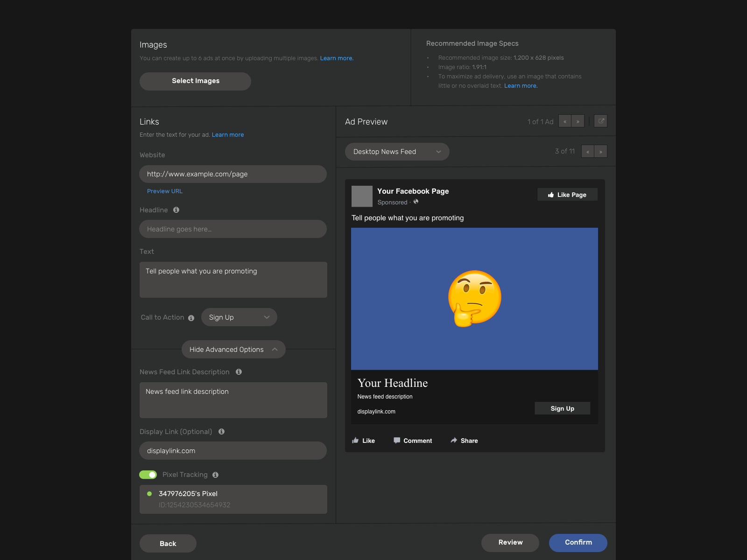
Task: Open the ad preview in external window
Action: (x=600, y=121)
